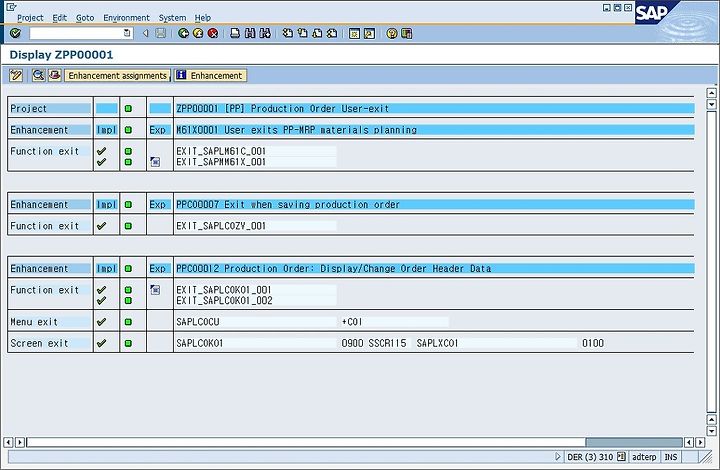Click the yellow Exit arrow icon
The image size is (720, 470).
click(x=198, y=33)
